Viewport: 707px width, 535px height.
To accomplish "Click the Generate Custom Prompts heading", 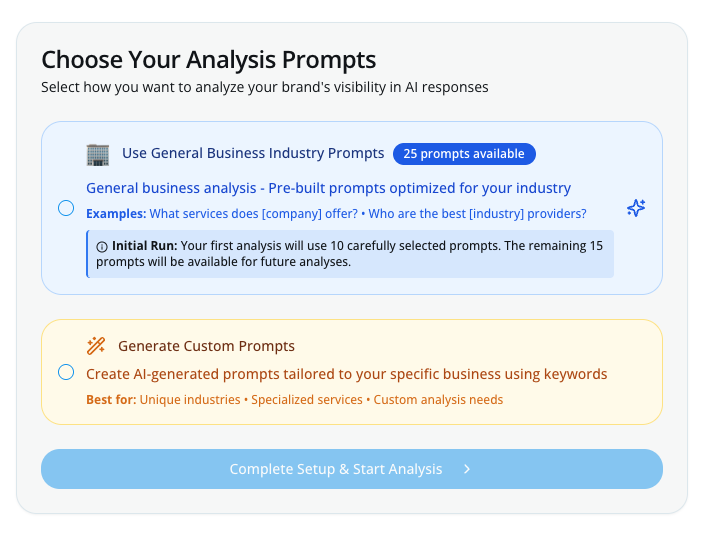I will [x=206, y=346].
